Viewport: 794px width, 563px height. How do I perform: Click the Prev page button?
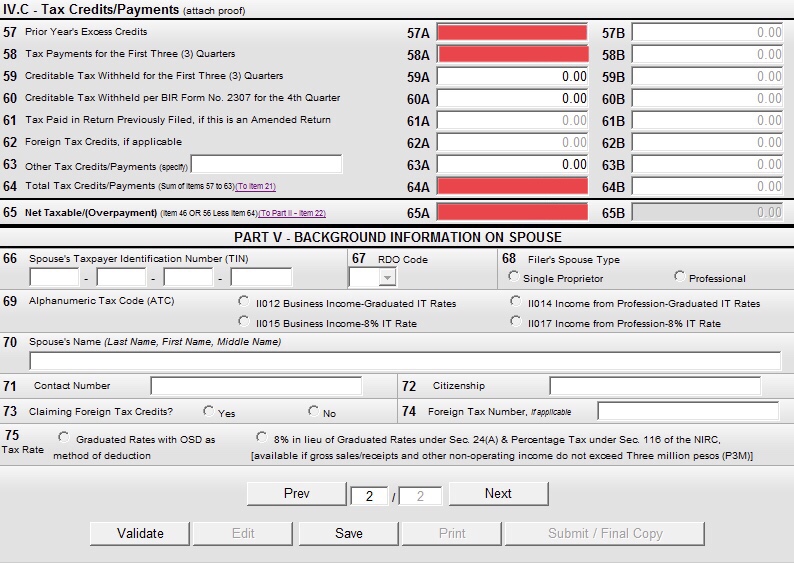pyautogui.click(x=296, y=493)
